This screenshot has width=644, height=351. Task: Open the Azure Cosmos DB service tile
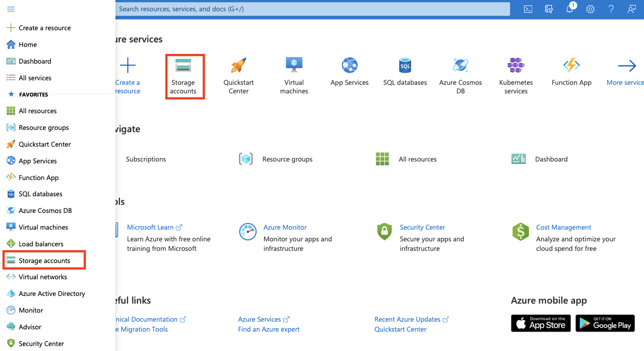click(460, 75)
